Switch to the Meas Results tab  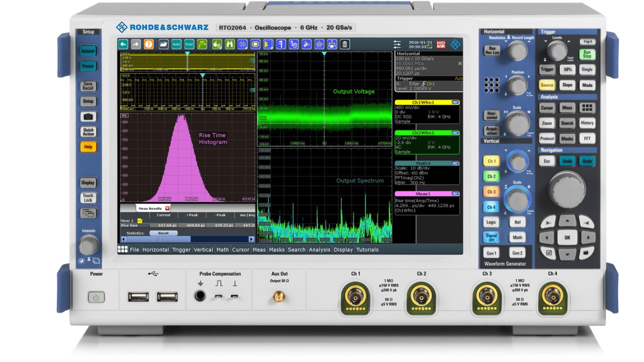point(150,209)
